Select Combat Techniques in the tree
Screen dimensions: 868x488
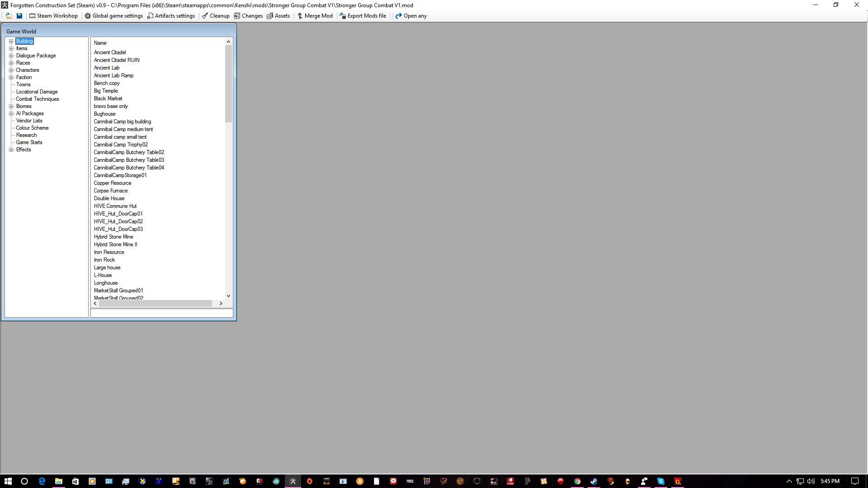pos(38,99)
